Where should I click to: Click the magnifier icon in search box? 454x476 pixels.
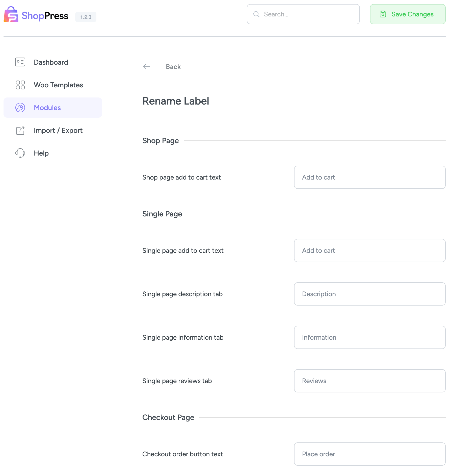pyautogui.click(x=256, y=14)
